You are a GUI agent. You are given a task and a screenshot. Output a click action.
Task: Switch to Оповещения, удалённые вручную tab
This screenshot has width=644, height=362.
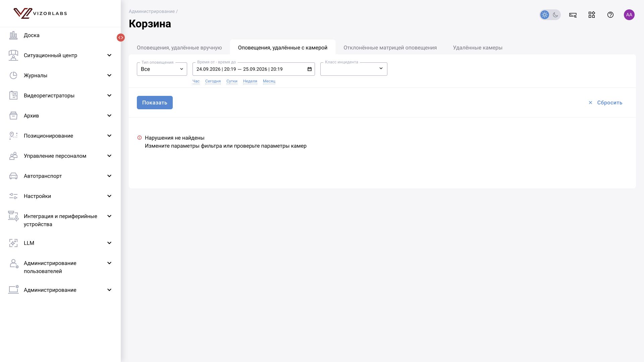click(179, 48)
